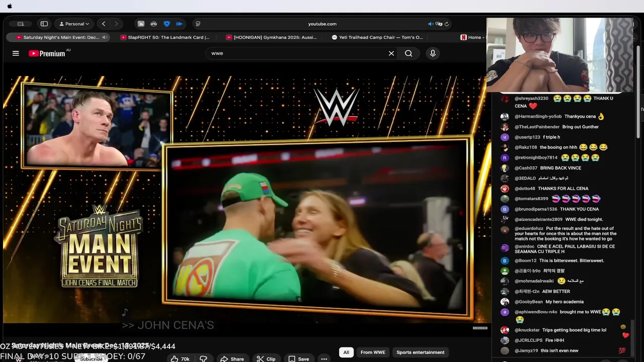Mute audio via address bar speaker icon
Screen dimensions: 644x362
point(431,24)
